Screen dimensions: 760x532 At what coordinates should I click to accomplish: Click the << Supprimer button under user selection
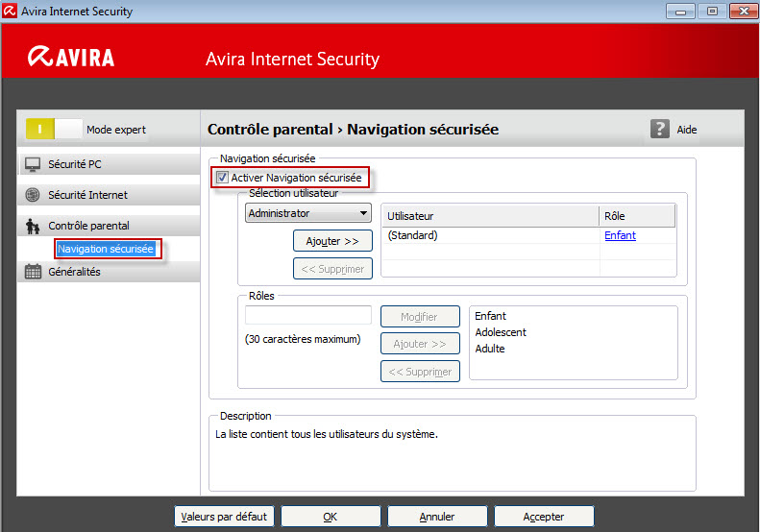click(x=332, y=269)
